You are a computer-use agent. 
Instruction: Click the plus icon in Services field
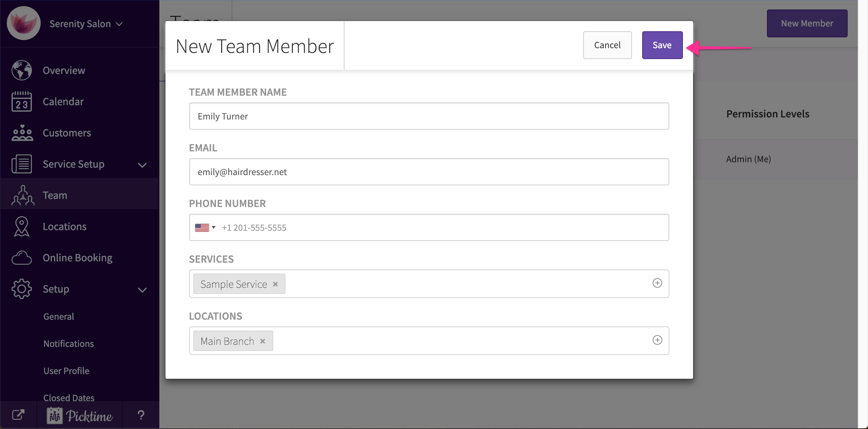pos(657,283)
